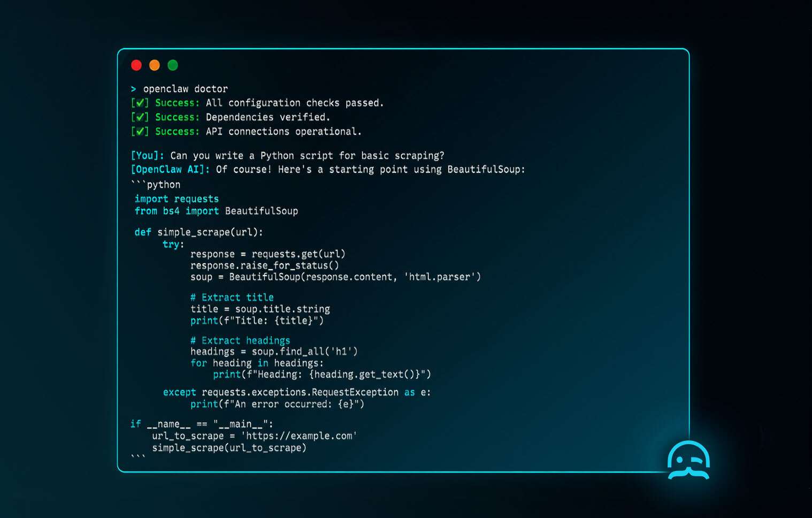Click the line 'headings = soup.find_all('h1')'
Image resolution: width=812 pixels, height=518 pixels.
tap(274, 352)
